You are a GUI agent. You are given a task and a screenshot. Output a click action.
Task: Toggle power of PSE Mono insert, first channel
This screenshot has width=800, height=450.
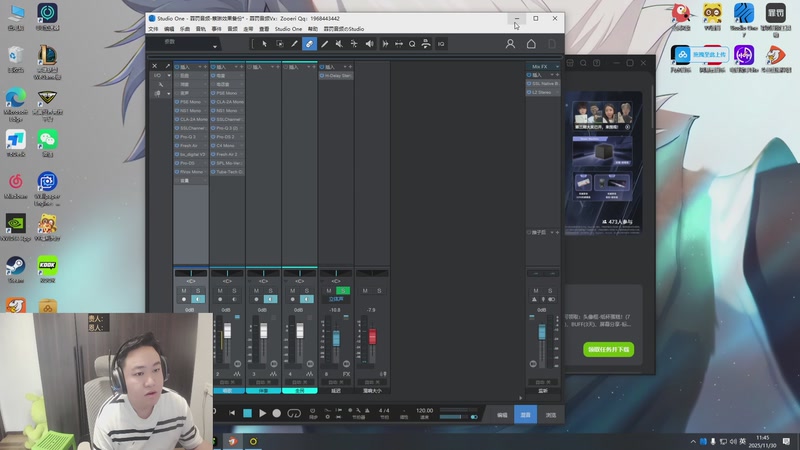coord(177,102)
